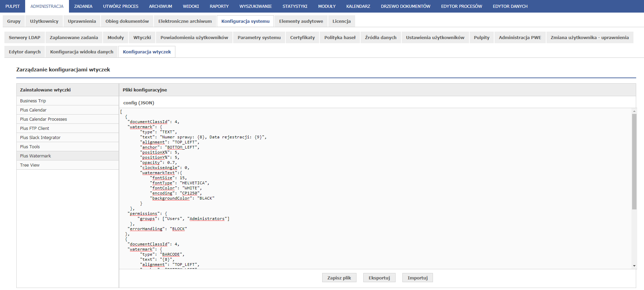Screen dimensions: 644x290
Task: Switch to the Polityka haseł tab
Action: (340, 37)
